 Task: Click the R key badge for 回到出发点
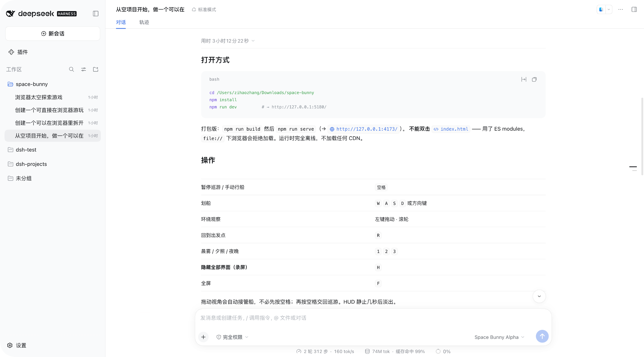point(378,235)
